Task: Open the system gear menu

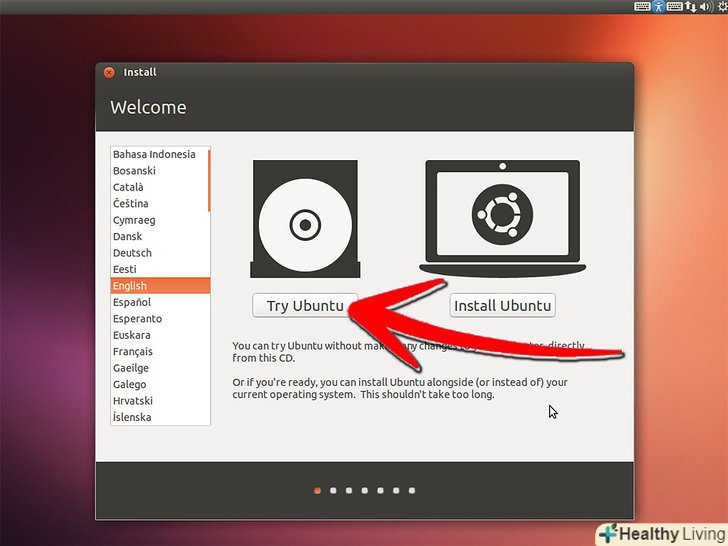Action: click(x=722, y=6)
